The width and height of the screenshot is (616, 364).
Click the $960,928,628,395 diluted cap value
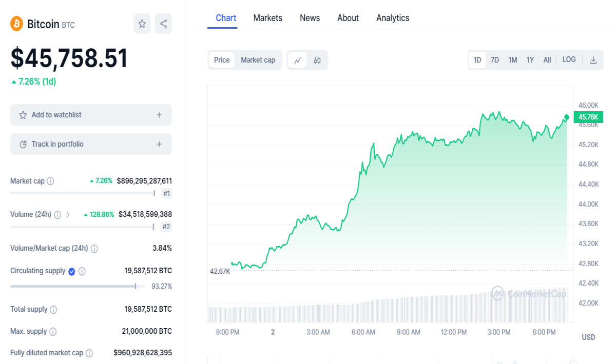pos(143,353)
